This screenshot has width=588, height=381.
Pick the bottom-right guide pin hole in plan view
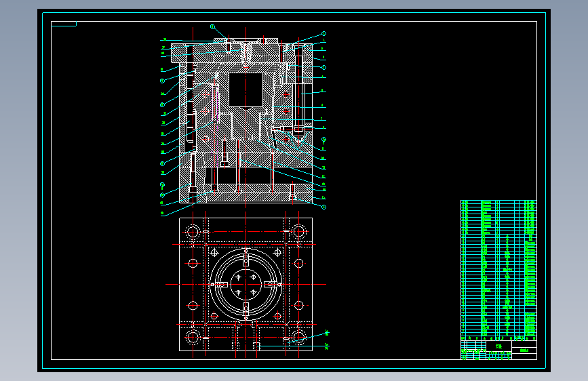pyautogui.click(x=299, y=337)
